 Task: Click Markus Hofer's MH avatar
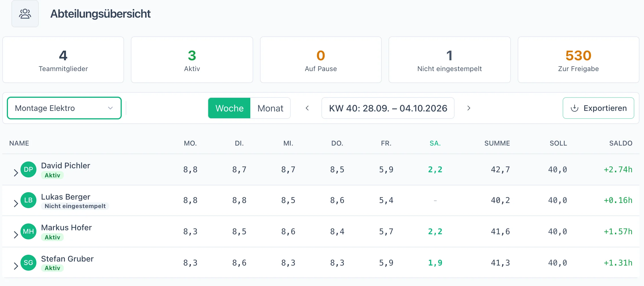coord(28,231)
